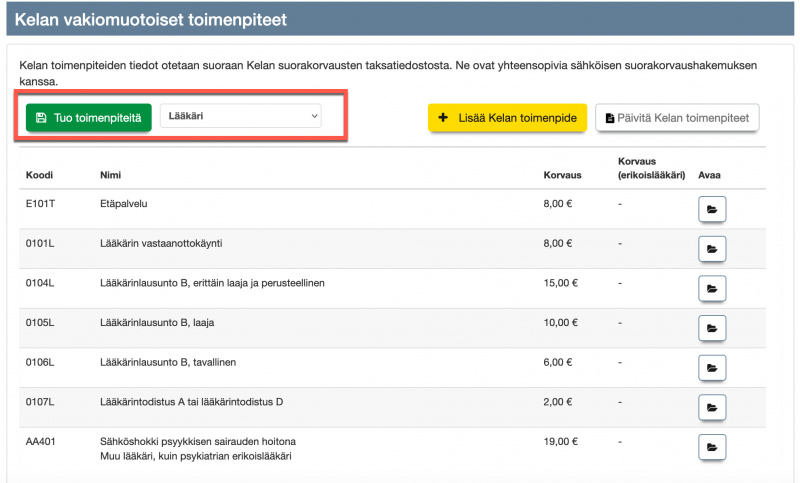Click the name Lääkärin vastaanottokäynti
Image resolution: width=800 pixels, height=483 pixels.
(x=161, y=243)
